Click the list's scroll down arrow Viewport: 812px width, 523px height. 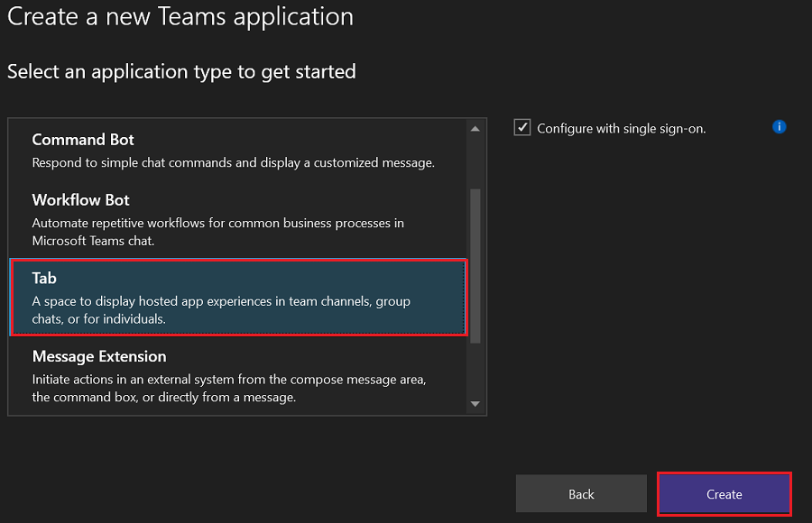coord(475,404)
